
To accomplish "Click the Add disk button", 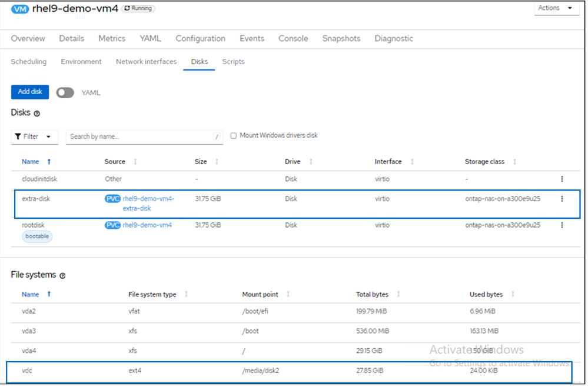I will [x=30, y=92].
